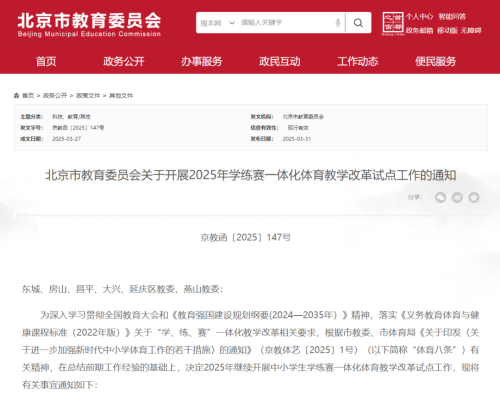The height and width of the screenshot is (394, 500).
Task: Share the notice via Weibo icon
Action: pyautogui.click(x=457, y=197)
